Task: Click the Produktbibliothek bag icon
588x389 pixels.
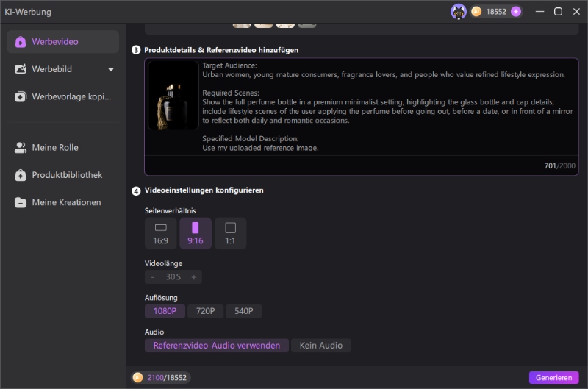Action: pos(21,175)
